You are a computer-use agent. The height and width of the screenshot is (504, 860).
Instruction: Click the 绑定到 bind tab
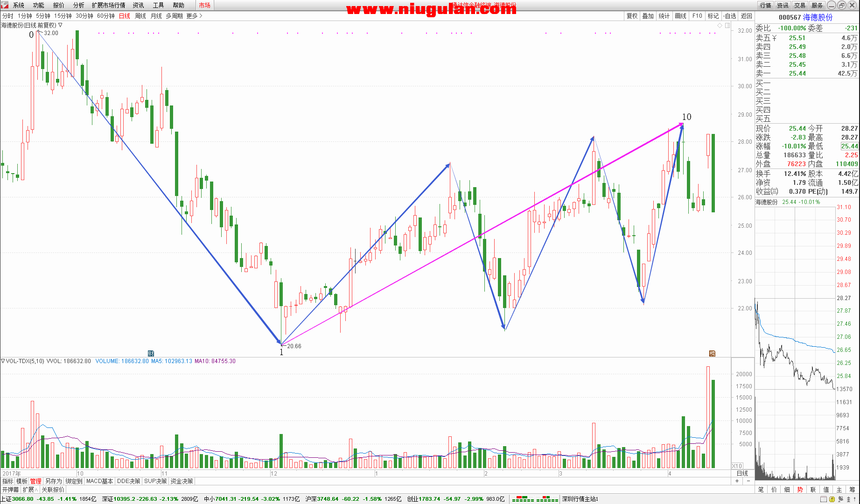pos(74,481)
